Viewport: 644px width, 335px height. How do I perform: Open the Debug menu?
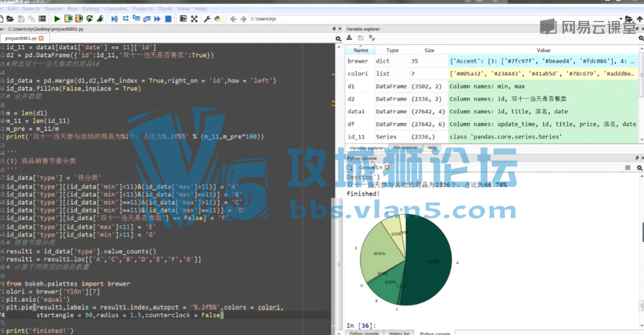91,8
